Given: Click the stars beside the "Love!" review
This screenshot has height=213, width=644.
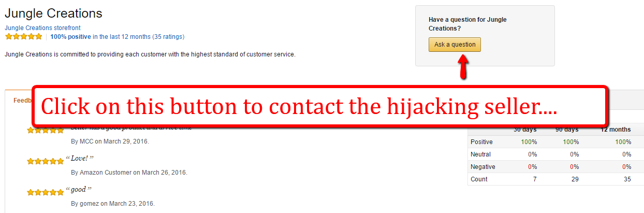Looking at the screenshot, I should tap(45, 161).
